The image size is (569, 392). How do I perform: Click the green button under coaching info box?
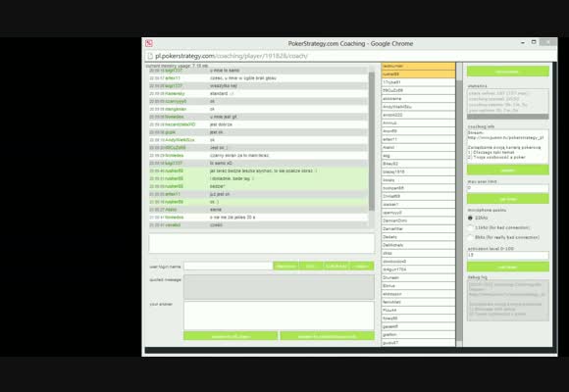[507, 170]
